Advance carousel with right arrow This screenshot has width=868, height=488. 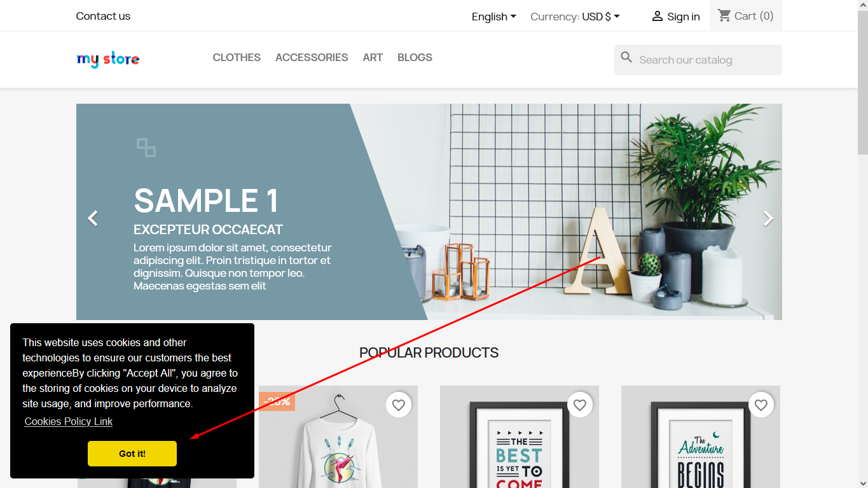click(x=768, y=218)
